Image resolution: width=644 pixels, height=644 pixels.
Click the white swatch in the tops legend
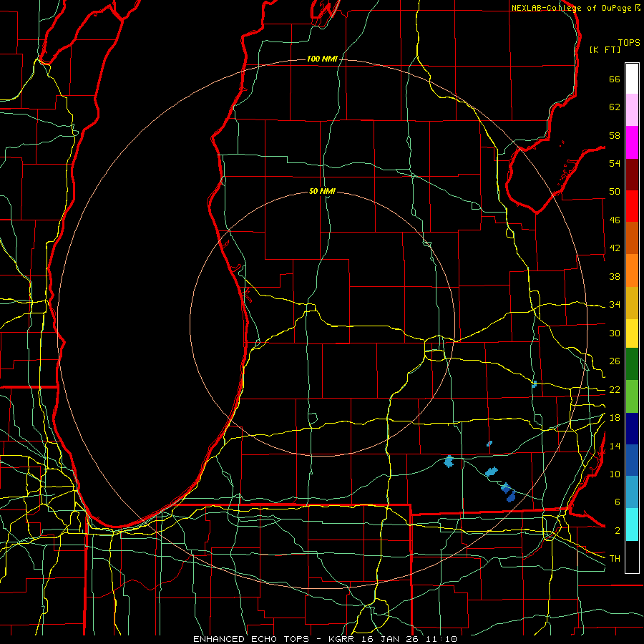[x=632, y=79]
